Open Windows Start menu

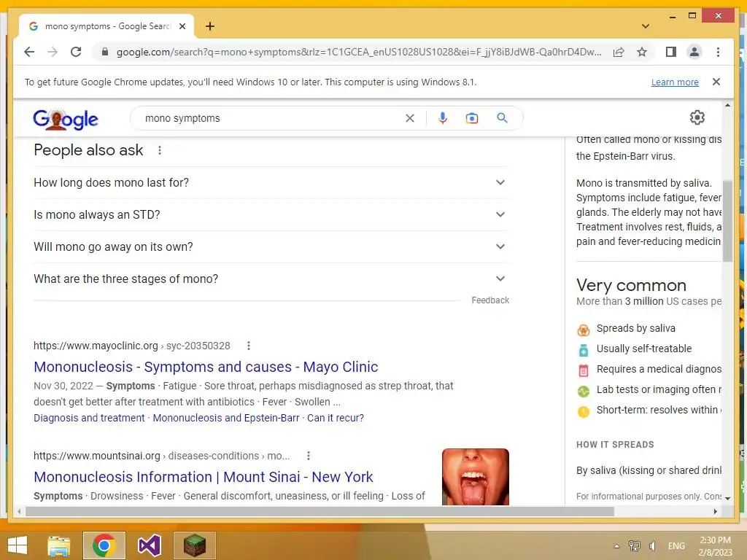tap(18, 545)
